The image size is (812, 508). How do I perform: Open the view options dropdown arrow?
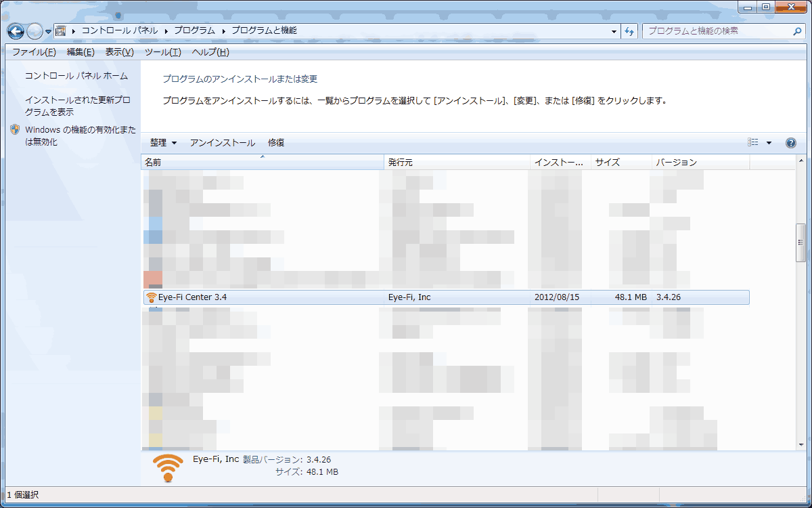click(769, 143)
